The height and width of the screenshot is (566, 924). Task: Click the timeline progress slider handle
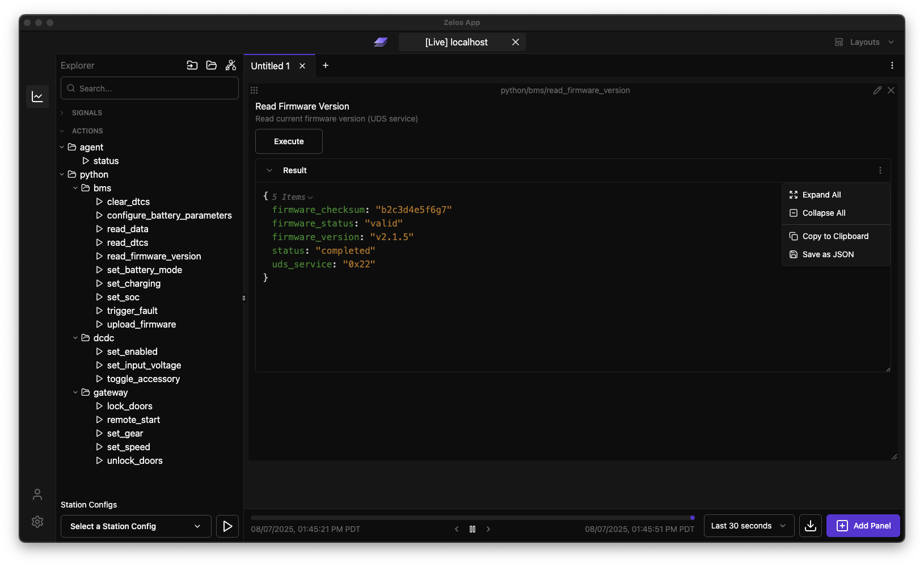pos(693,518)
